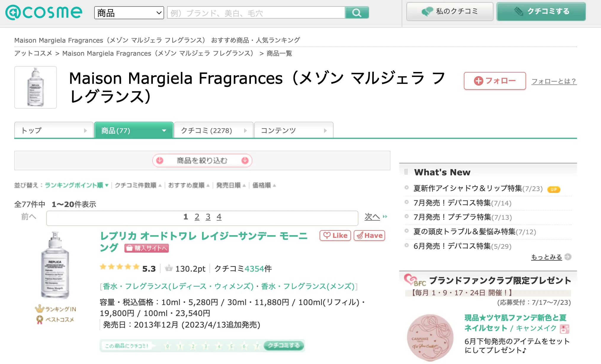Click the crown icon beside 130.2pt
Image resolution: width=601 pixels, height=364 pixels.
[x=169, y=268]
